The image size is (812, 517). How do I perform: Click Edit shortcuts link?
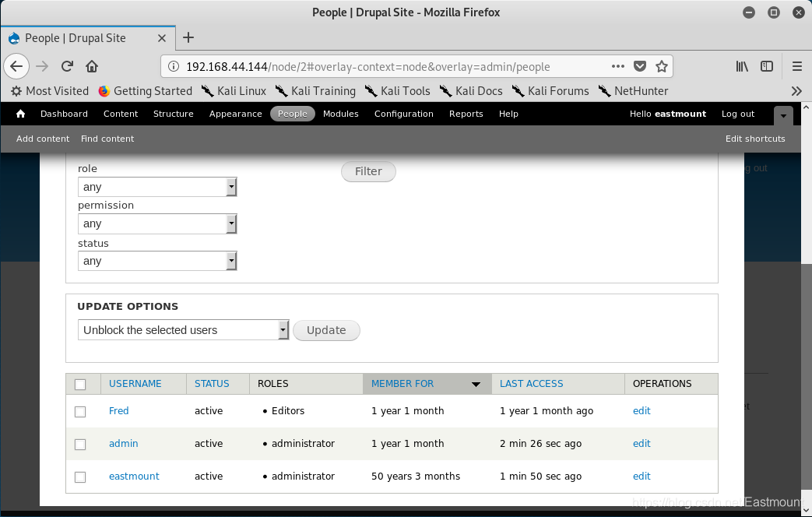tap(755, 139)
